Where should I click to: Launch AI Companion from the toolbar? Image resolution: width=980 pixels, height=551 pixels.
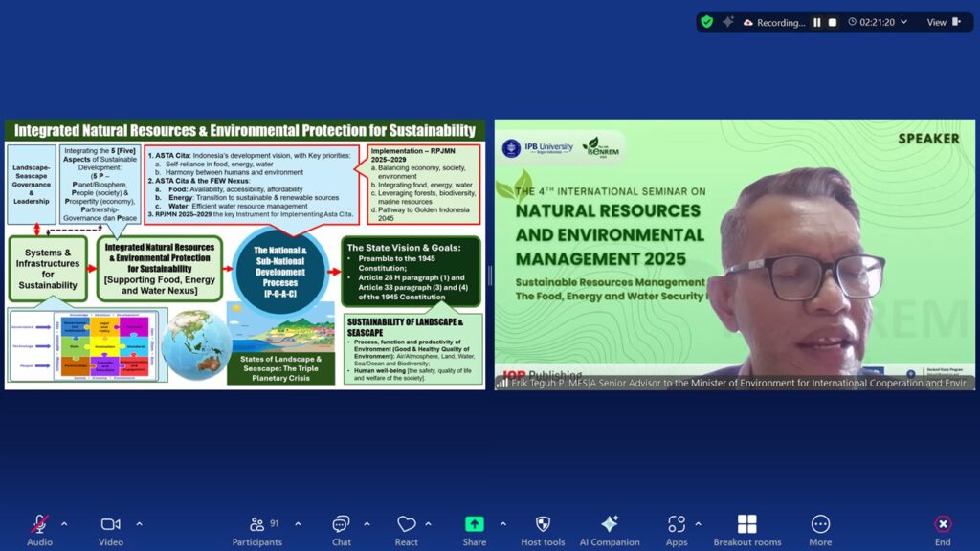[x=610, y=525]
